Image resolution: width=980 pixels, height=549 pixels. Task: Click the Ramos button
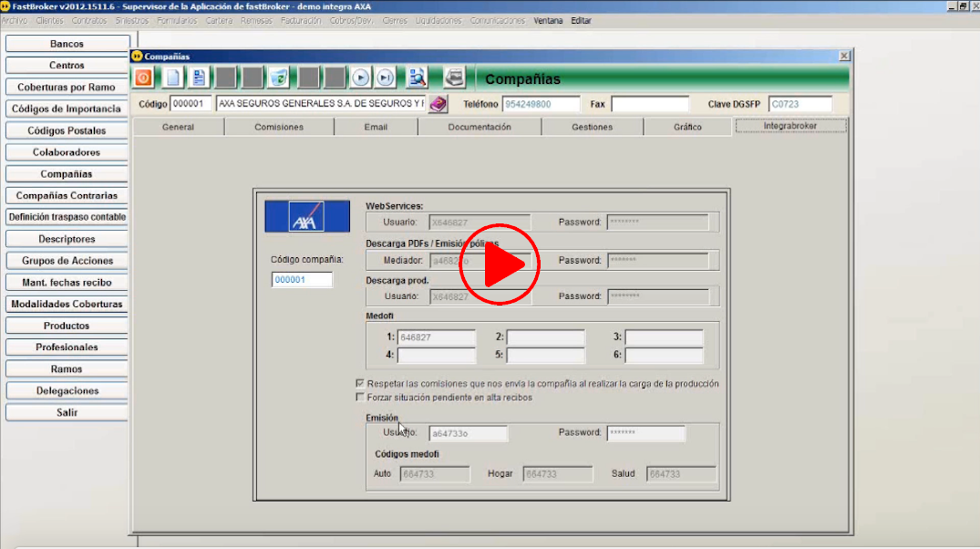pyautogui.click(x=67, y=369)
